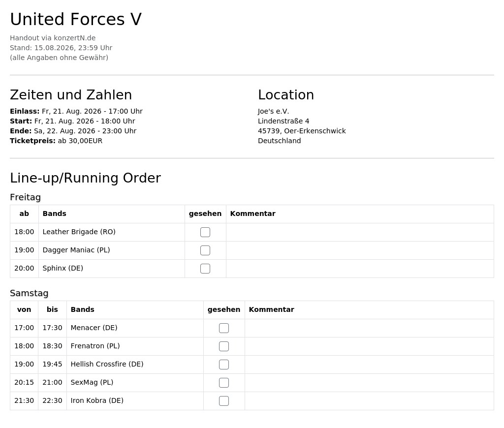Click the konzertN.de handout text
The image size is (504, 428).
click(x=53, y=38)
